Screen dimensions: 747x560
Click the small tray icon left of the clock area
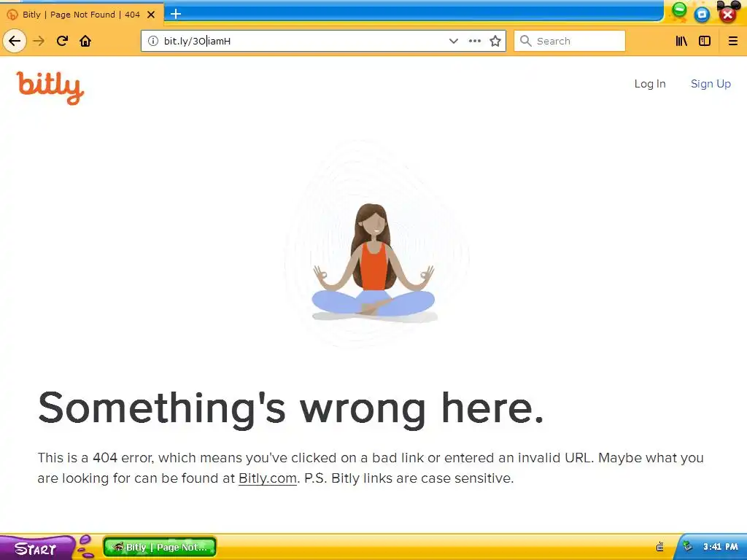tap(659, 547)
